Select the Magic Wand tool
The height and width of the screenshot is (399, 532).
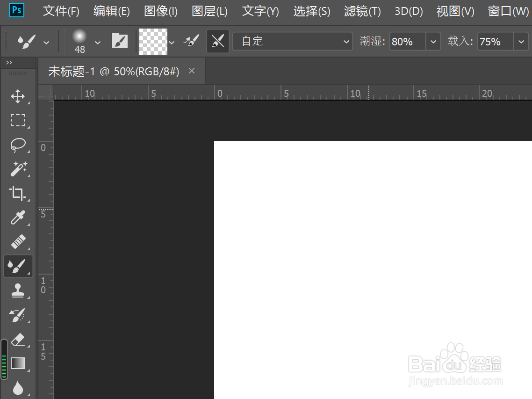[18, 169]
